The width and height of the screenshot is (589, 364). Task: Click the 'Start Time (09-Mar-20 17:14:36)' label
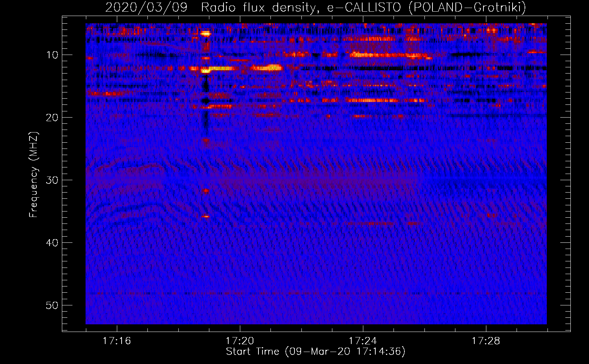(315, 352)
